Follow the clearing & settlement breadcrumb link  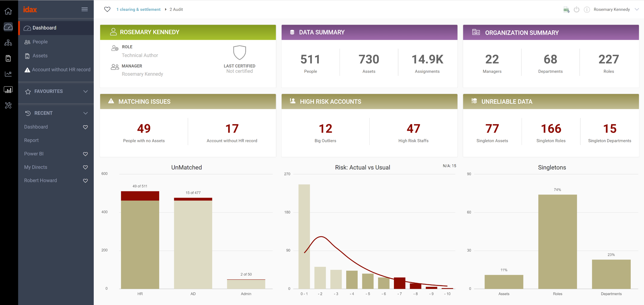pyautogui.click(x=138, y=10)
